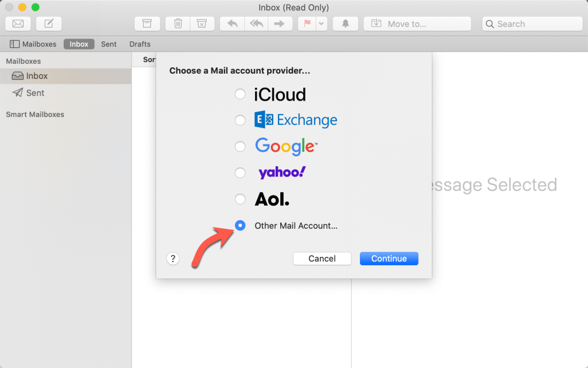Click the Get Mail envelope icon
588x368 pixels.
18,24
